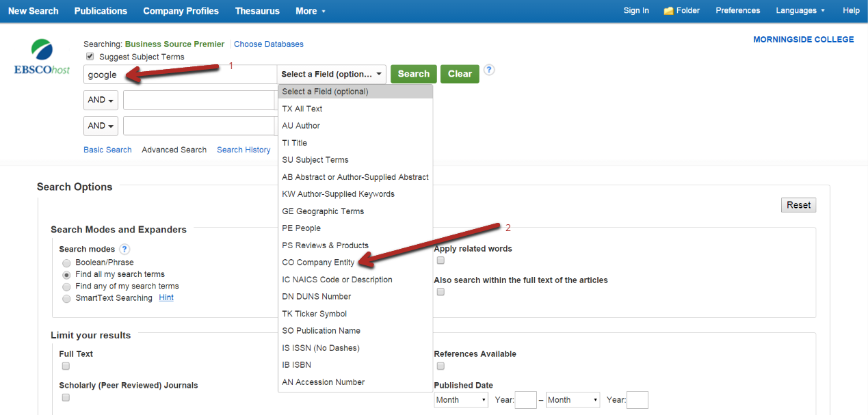868x415 pixels.
Task: Click the Search modes help icon
Action: tap(125, 249)
